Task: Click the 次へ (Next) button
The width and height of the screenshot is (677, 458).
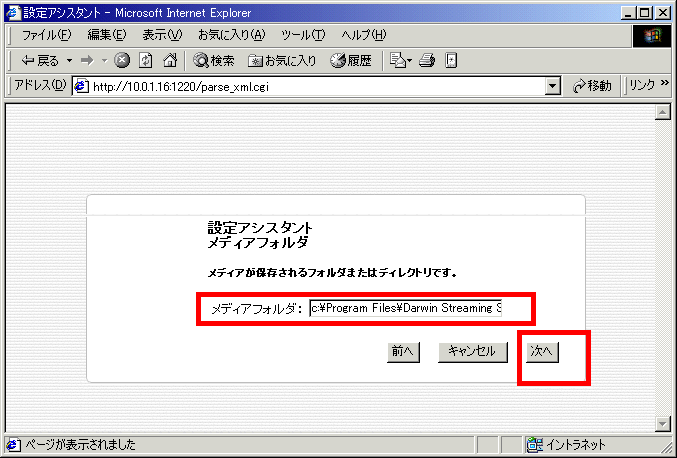Action: pyautogui.click(x=542, y=352)
